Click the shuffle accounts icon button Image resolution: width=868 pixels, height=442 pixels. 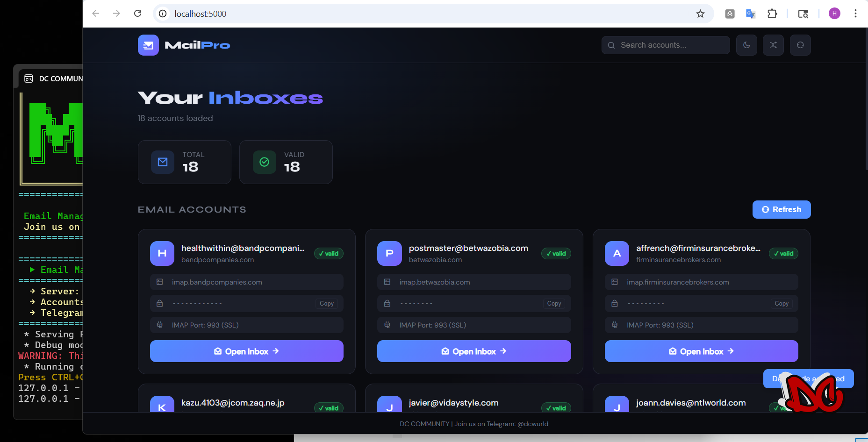coord(773,45)
